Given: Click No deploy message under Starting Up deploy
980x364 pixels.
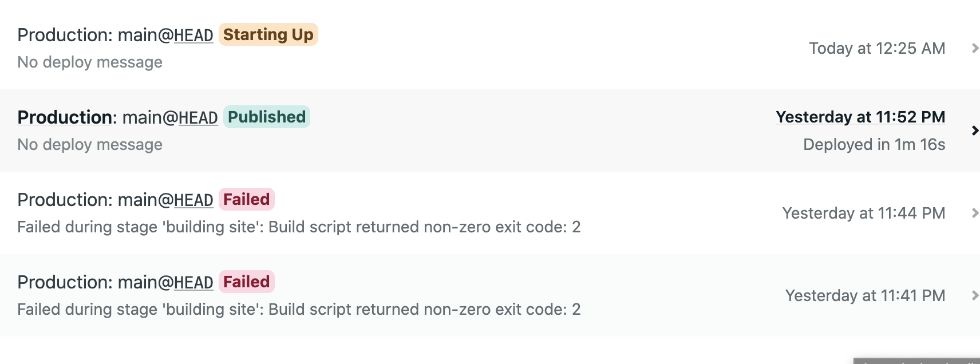Looking at the screenshot, I should click(x=90, y=62).
